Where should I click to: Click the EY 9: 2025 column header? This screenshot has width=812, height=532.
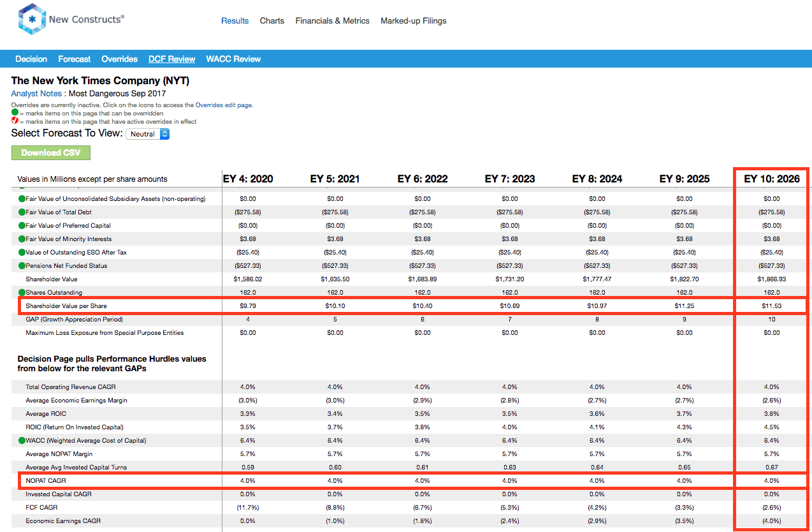pyautogui.click(x=685, y=179)
